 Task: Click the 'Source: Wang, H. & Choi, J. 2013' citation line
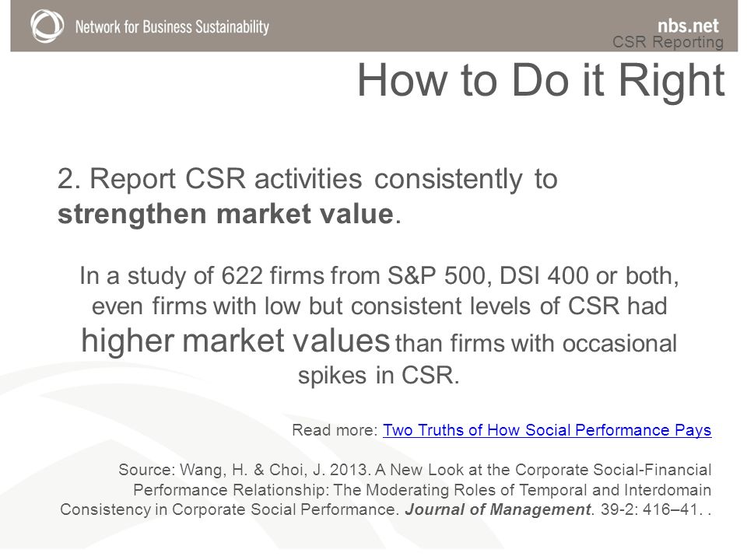[x=415, y=470]
